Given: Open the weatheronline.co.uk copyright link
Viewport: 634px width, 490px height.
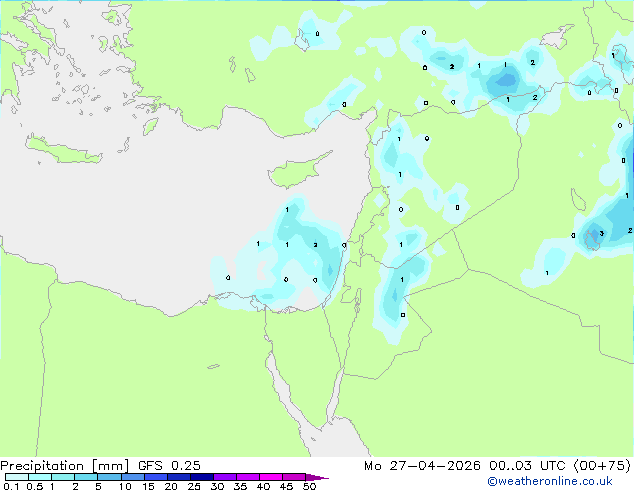Looking at the screenshot, I should [550, 481].
